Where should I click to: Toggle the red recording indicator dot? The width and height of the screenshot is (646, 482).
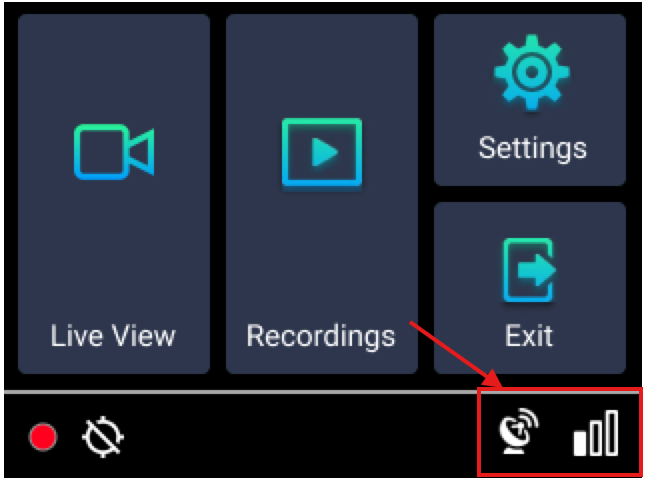tap(43, 436)
